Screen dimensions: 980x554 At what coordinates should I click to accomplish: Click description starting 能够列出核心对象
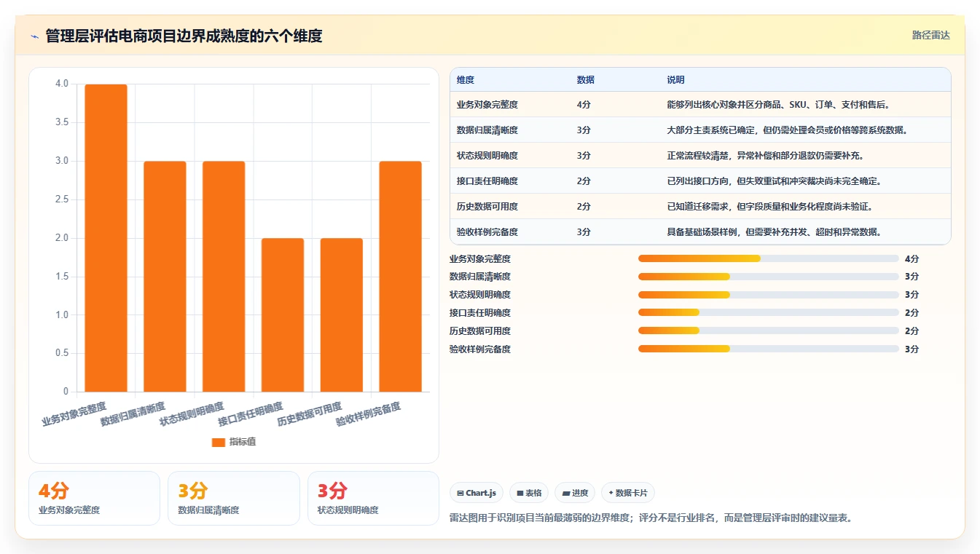point(779,105)
